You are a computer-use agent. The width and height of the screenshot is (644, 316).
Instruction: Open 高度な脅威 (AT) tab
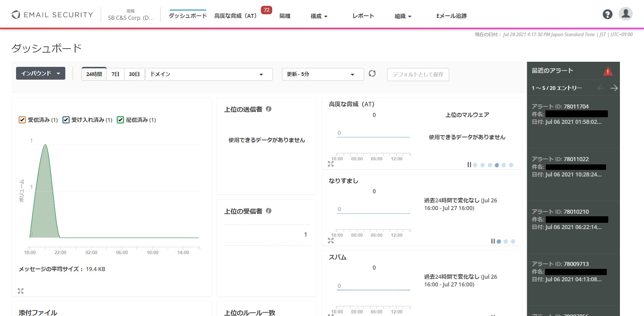click(235, 16)
